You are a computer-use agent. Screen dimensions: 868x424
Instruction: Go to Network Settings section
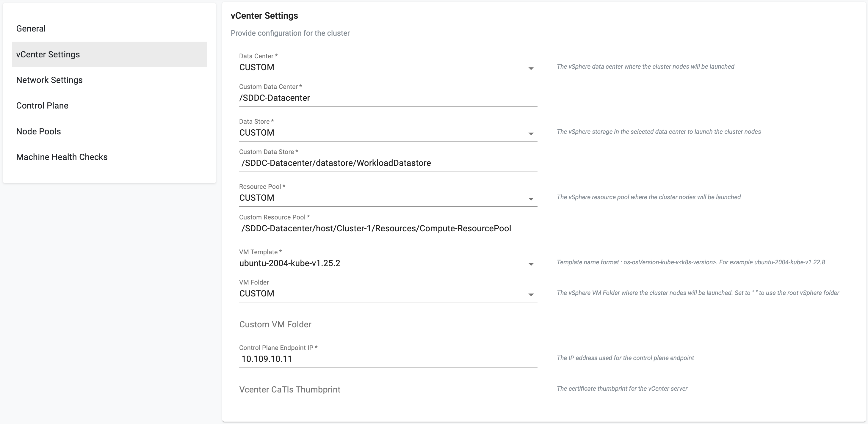click(x=109, y=80)
